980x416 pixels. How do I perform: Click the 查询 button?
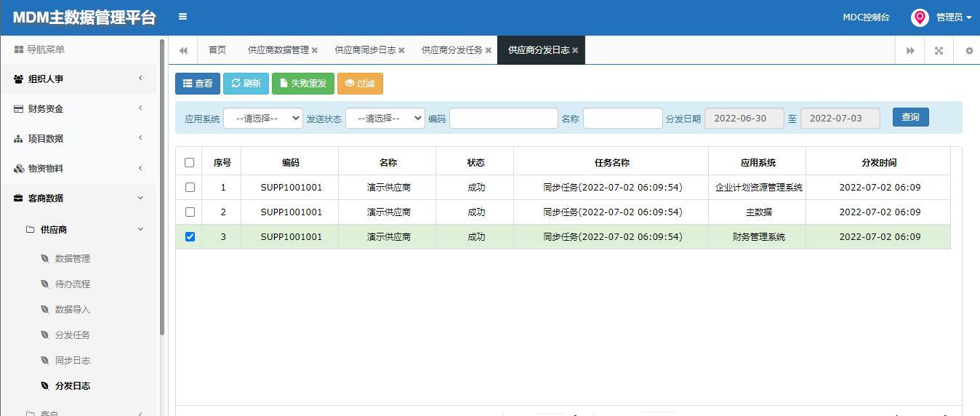(911, 117)
